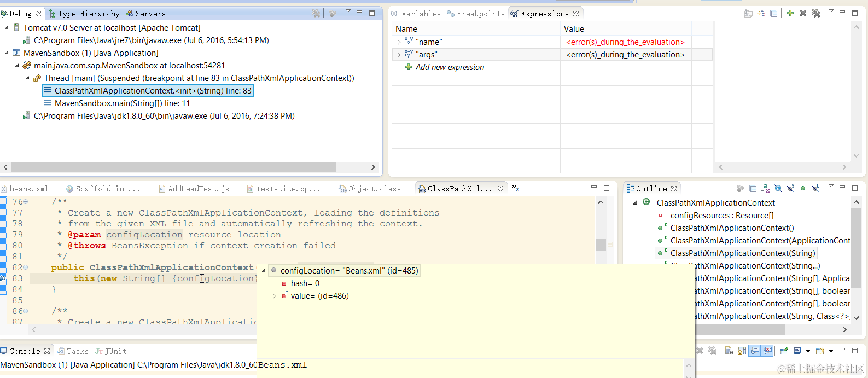Image resolution: width=868 pixels, height=378 pixels.
Task: Click thread icon of Thread [main]
Action: [x=37, y=78]
